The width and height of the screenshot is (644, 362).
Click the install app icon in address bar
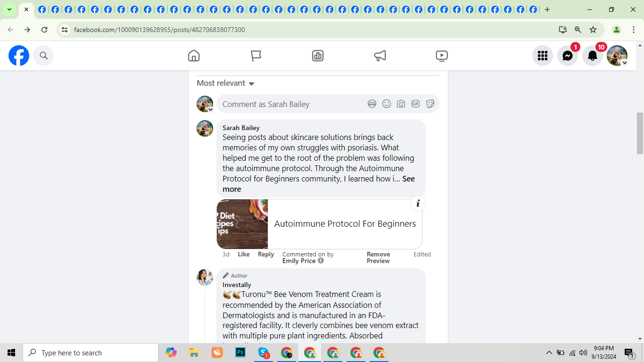coord(562,30)
